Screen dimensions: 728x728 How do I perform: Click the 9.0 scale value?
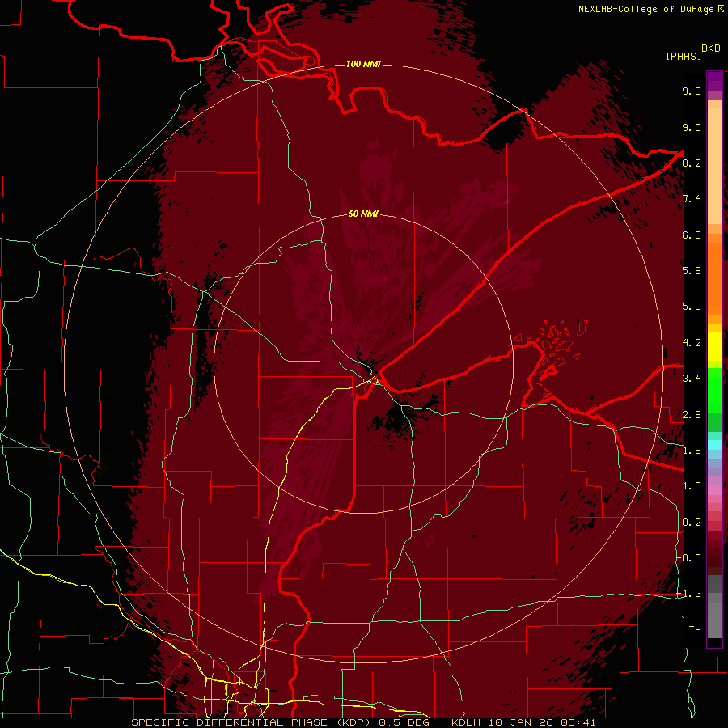[692, 127]
